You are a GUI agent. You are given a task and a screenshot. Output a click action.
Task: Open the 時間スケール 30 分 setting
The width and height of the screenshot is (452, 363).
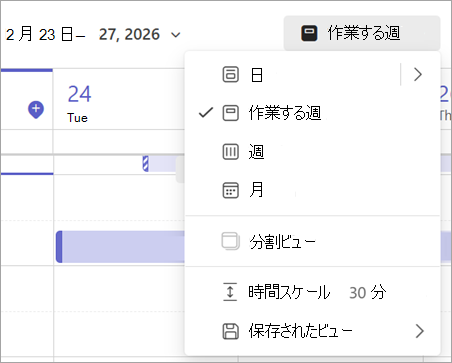[312, 292]
